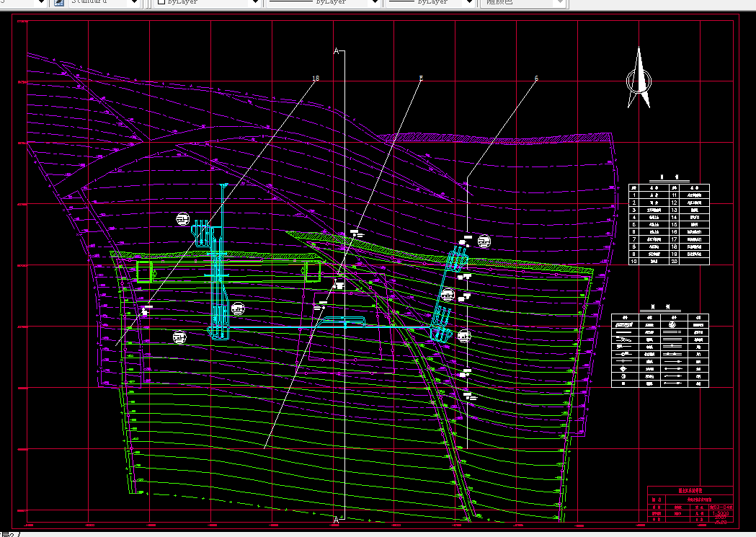Select circled marker on right cyan structure
Image resolution: width=756 pixels, height=537 pixels.
coord(448,295)
